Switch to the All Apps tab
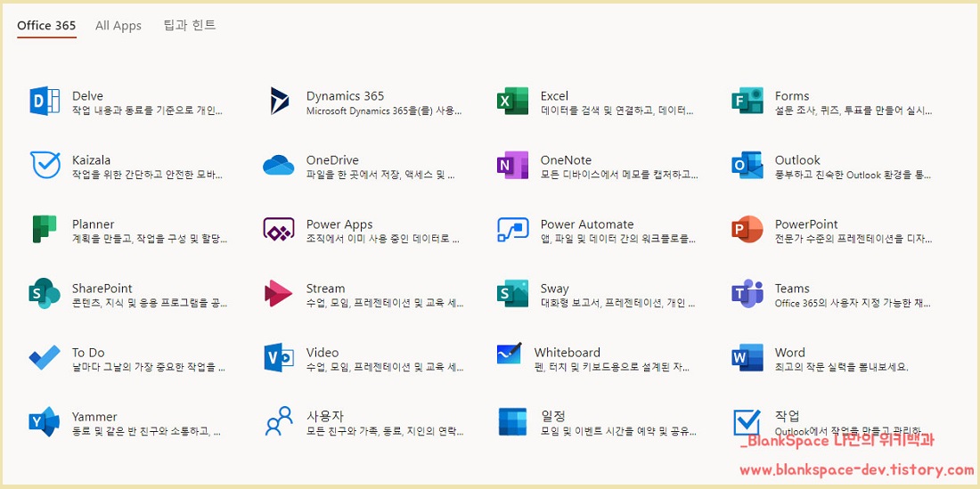Image resolution: width=980 pixels, height=489 pixels. (118, 26)
